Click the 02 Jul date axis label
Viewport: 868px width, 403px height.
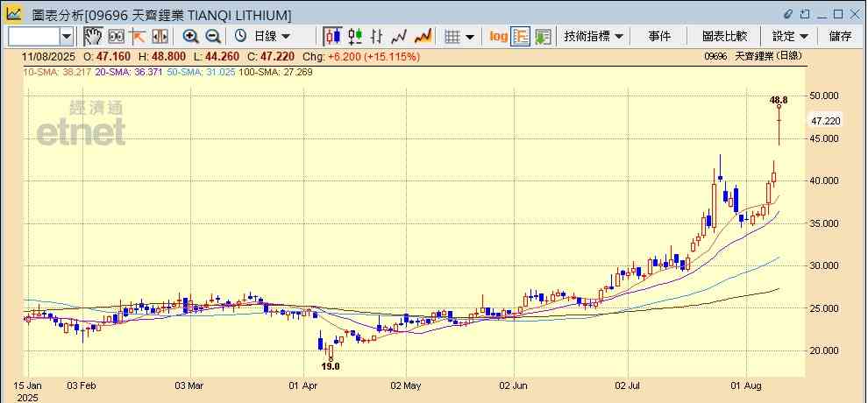point(629,385)
